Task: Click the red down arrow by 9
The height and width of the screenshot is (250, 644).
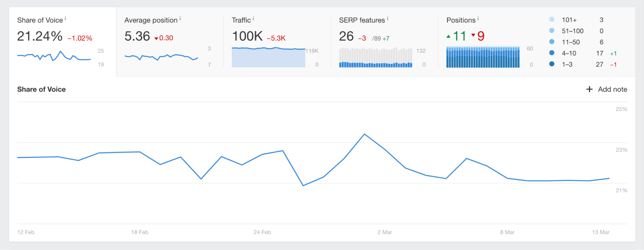Action: tap(473, 35)
